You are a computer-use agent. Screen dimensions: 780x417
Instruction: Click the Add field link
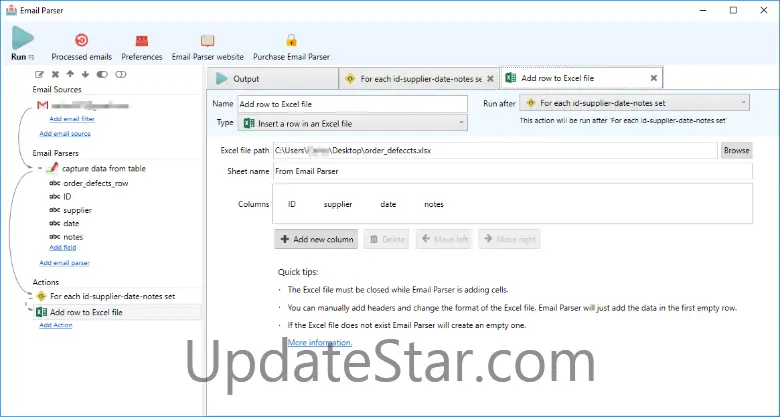pyautogui.click(x=63, y=247)
